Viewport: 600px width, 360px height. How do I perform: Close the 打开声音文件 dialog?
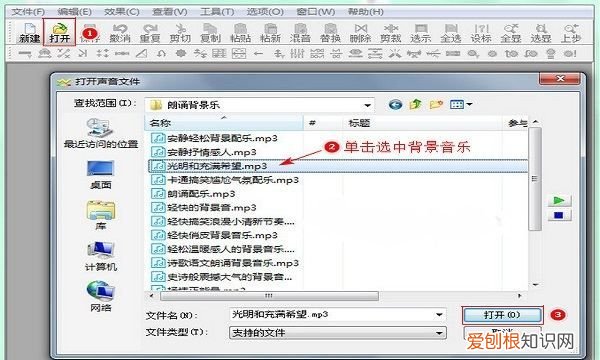(561, 78)
